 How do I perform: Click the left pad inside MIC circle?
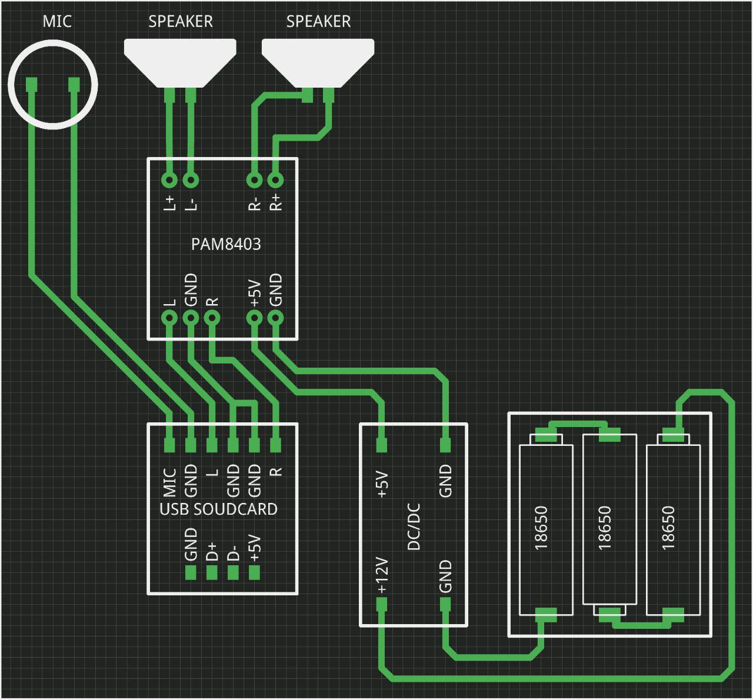tap(32, 85)
